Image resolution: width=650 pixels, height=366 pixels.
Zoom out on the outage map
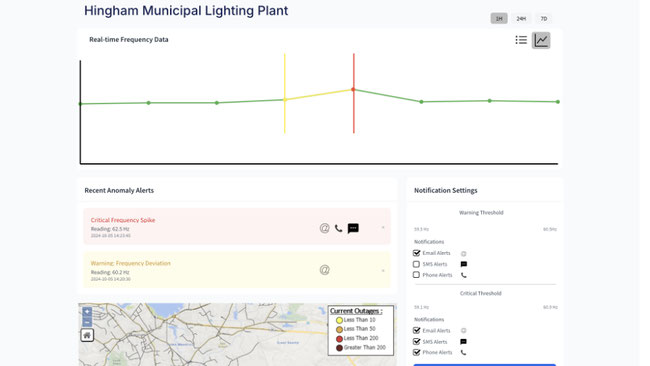87,322
